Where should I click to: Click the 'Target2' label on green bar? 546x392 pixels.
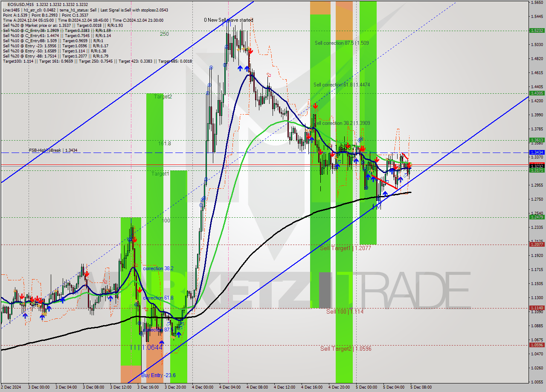click(x=163, y=97)
